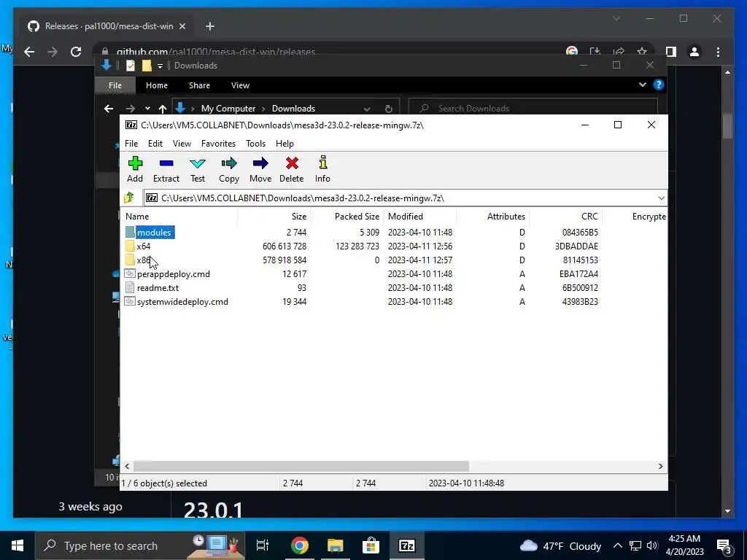Close the GitHub Releases tab
Viewport: 747px width, 560px height.
coord(182,26)
